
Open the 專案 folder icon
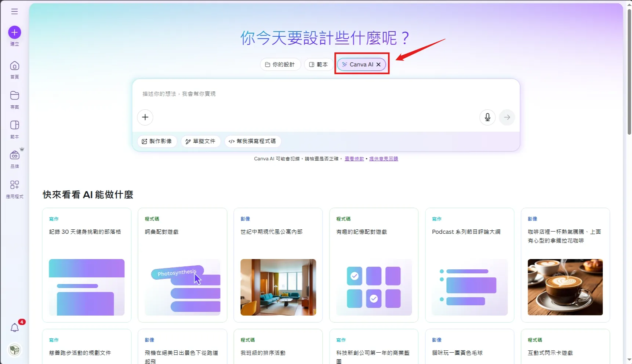(15, 95)
